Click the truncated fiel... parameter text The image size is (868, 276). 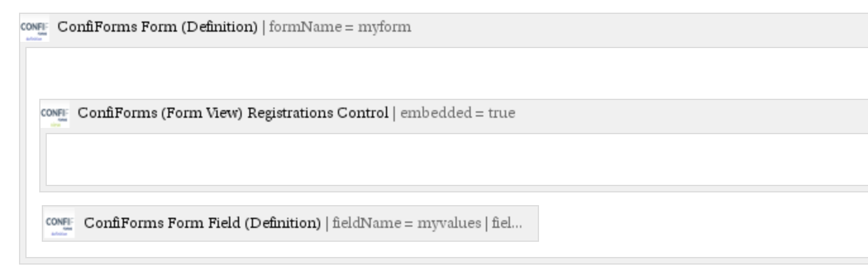507,223
